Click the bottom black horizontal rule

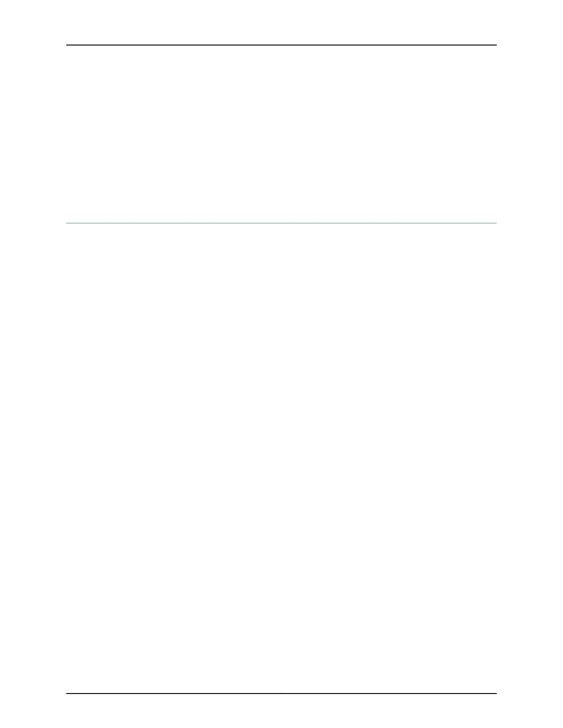pos(281,694)
